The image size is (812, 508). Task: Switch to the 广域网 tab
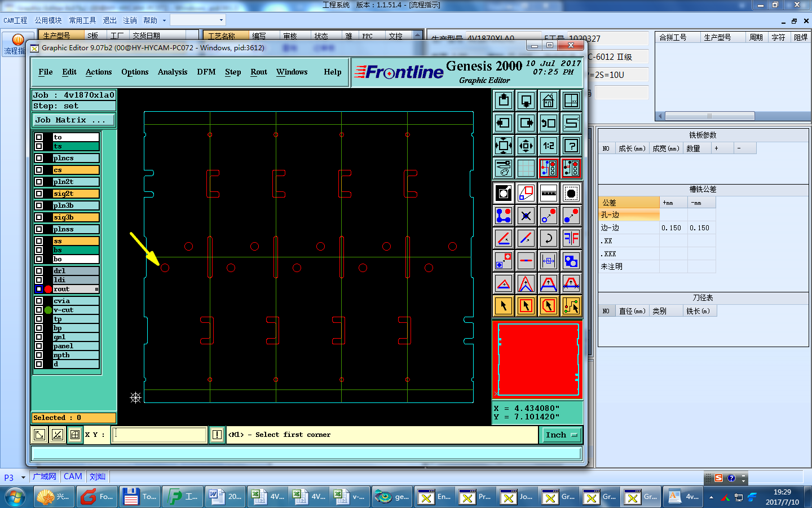[45, 476]
